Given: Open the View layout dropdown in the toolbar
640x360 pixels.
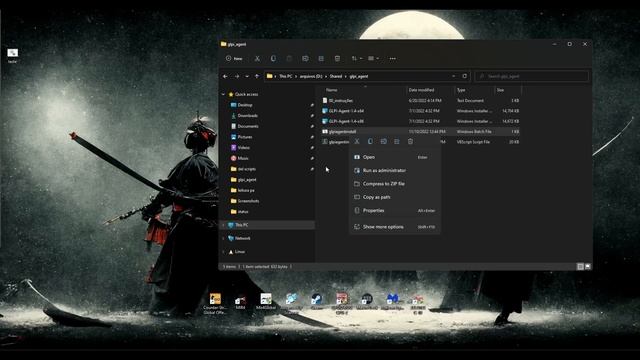Looking at the screenshot, I should [x=373, y=58].
